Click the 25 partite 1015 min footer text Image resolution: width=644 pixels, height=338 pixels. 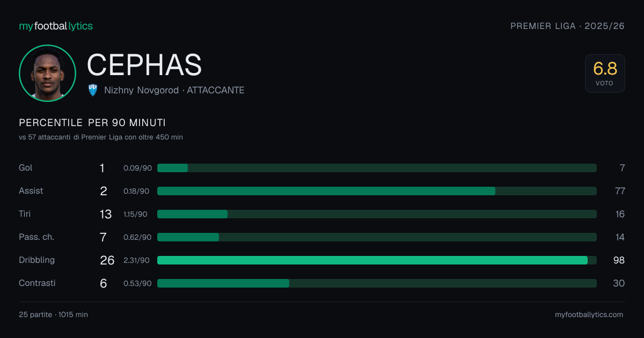53,315
